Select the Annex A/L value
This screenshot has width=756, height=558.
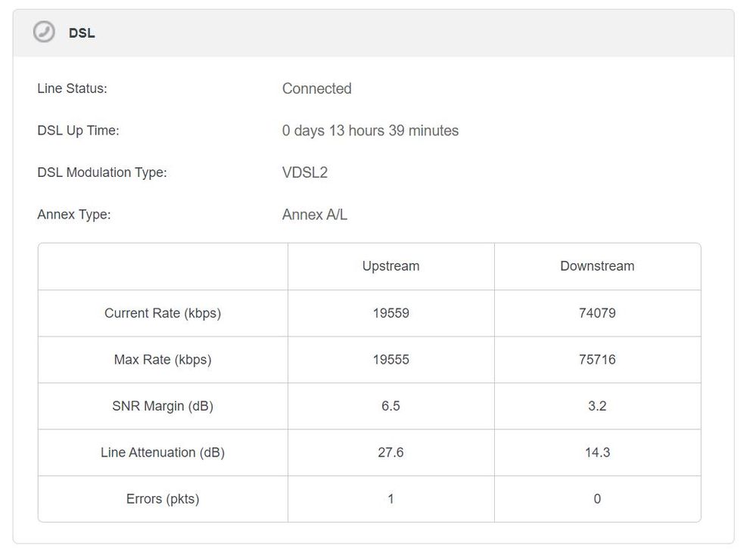[x=314, y=215]
